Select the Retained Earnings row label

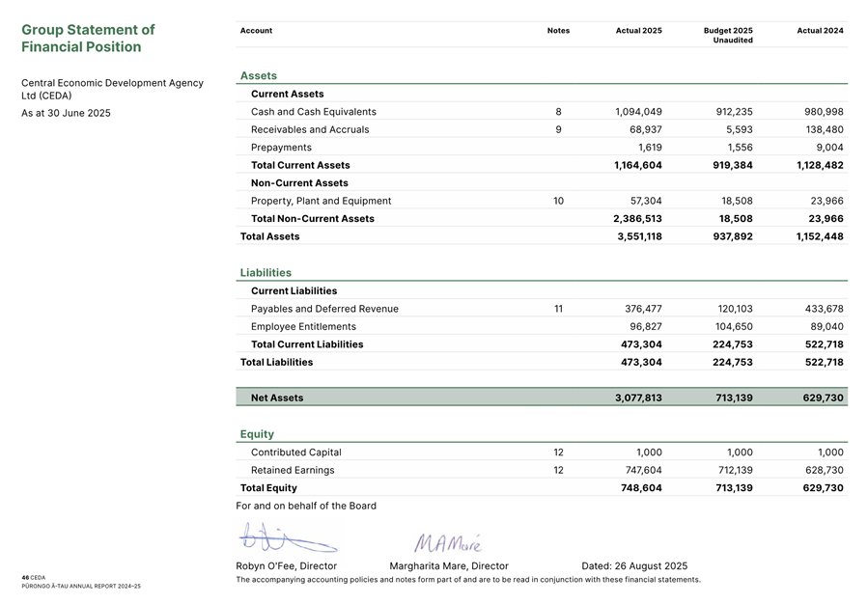pyautogui.click(x=293, y=470)
